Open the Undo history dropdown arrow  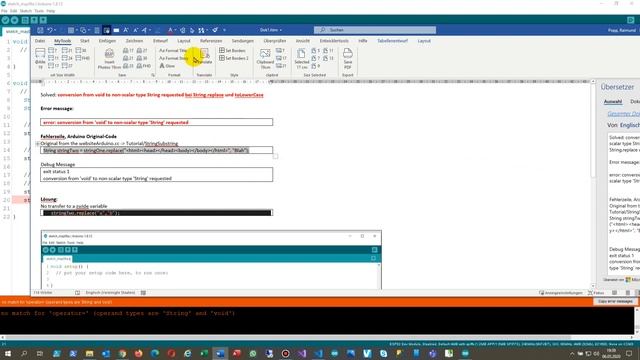pos(56,30)
